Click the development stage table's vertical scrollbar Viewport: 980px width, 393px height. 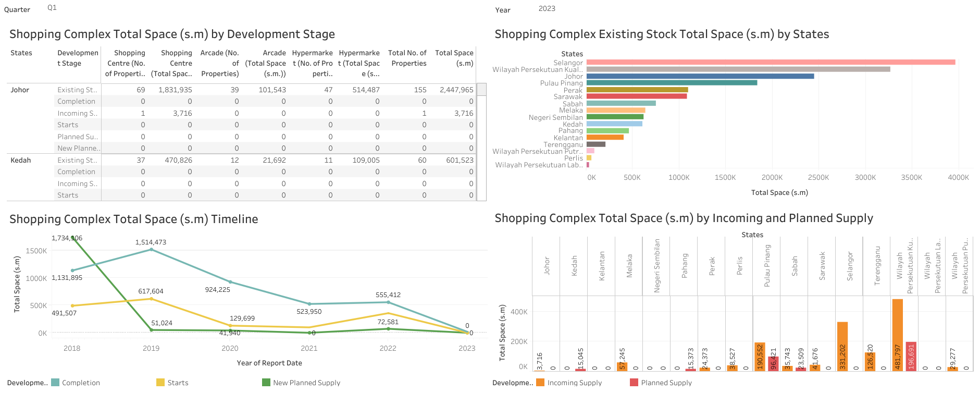click(x=482, y=142)
